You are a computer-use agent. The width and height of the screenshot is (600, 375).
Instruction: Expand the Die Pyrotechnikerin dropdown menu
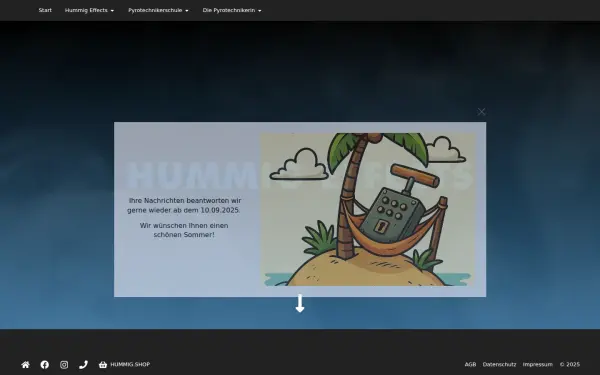232,10
